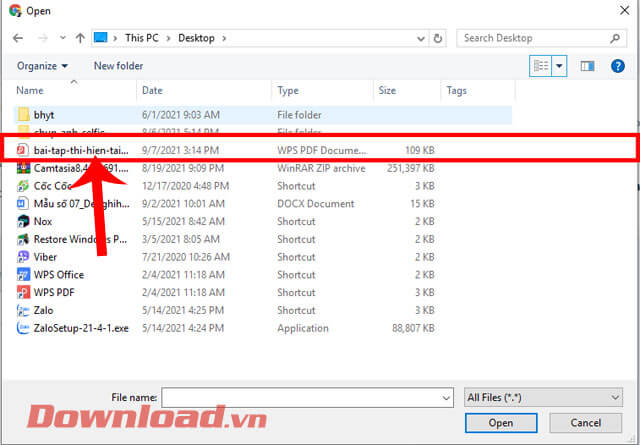Click the Viber name text
The width and height of the screenshot is (640, 445).
(45, 257)
